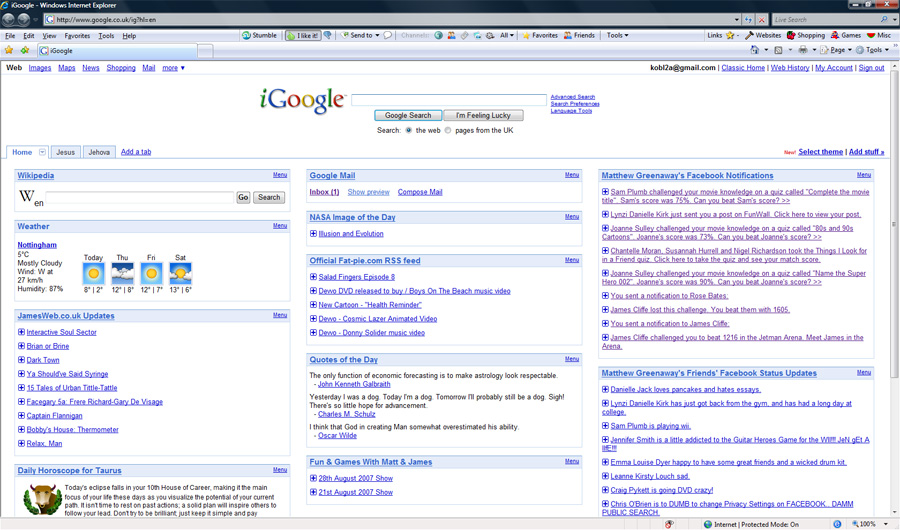900x530 pixels.
Task: Click the speech bubble reviews icon
Action: [x=387, y=35]
